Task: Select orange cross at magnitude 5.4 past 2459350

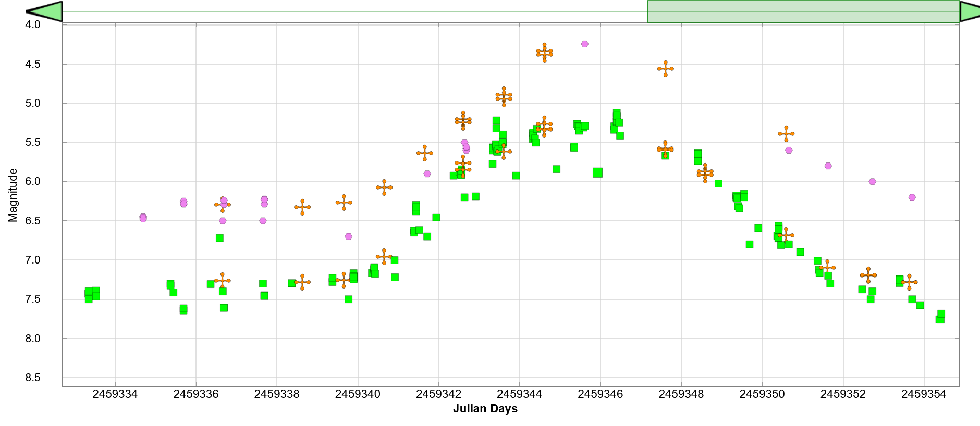Action: [x=786, y=134]
